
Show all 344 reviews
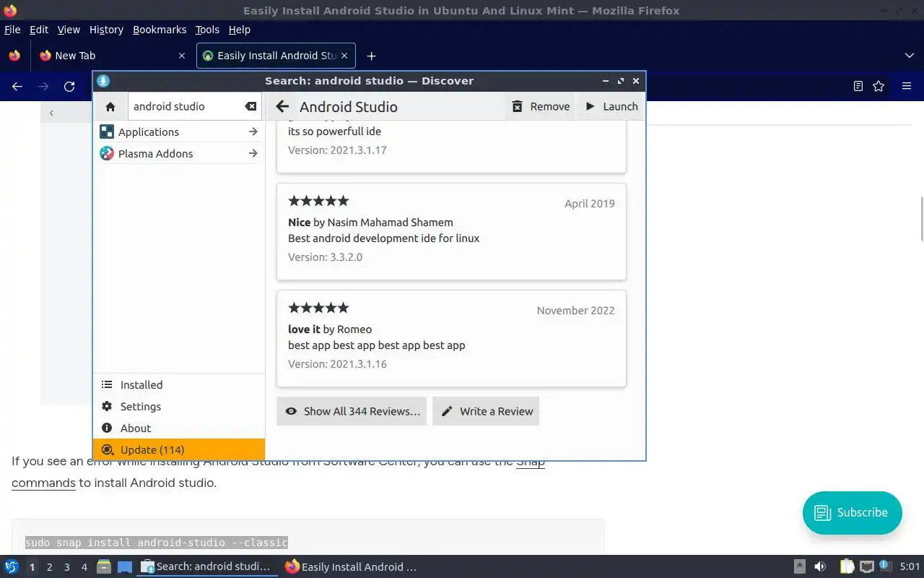[x=352, y=411]
